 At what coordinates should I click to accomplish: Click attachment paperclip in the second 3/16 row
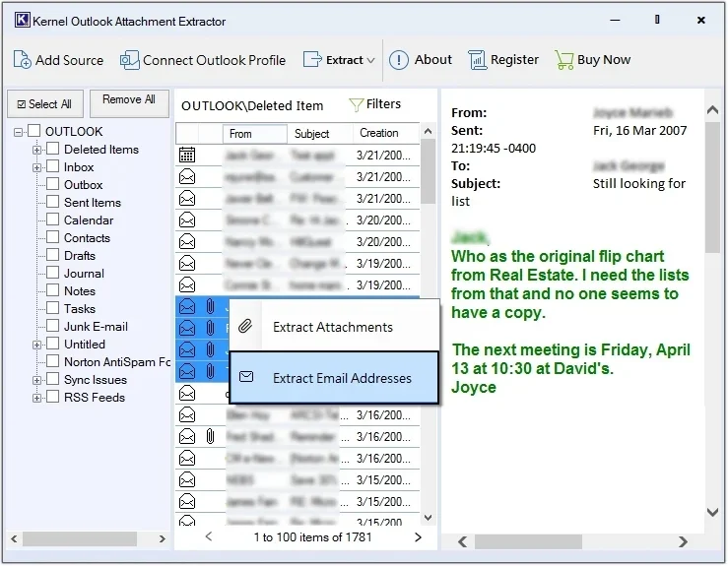pos(210,437)
